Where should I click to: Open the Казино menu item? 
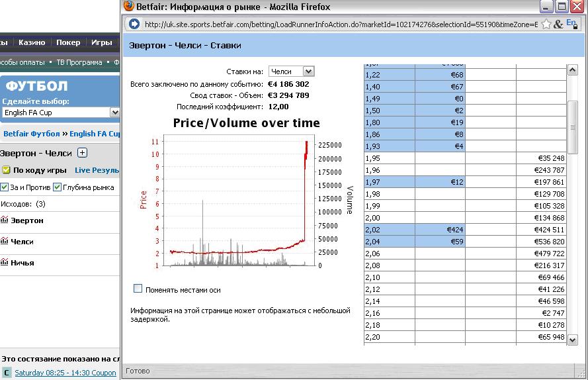[x=32, y=42]
